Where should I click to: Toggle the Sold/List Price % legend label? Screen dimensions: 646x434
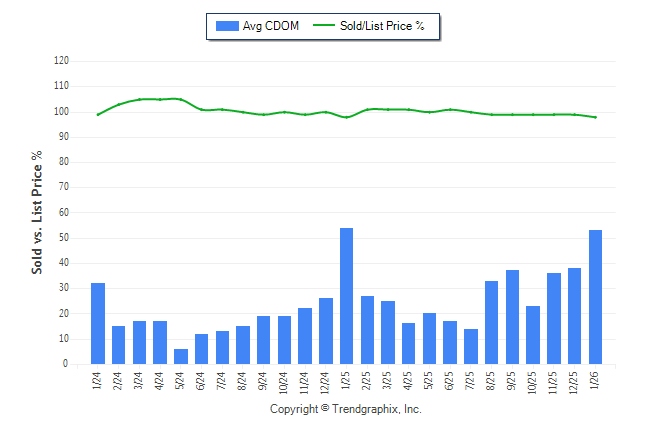pyautogui.click(x=382, y=26)
